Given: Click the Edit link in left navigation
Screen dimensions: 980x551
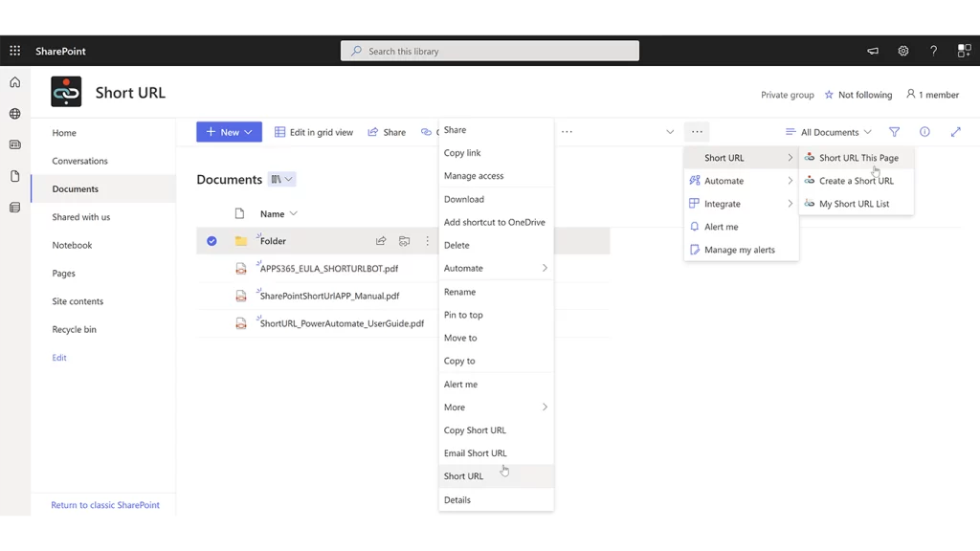Looking at the screenshot, I should [x=59, y=358].
